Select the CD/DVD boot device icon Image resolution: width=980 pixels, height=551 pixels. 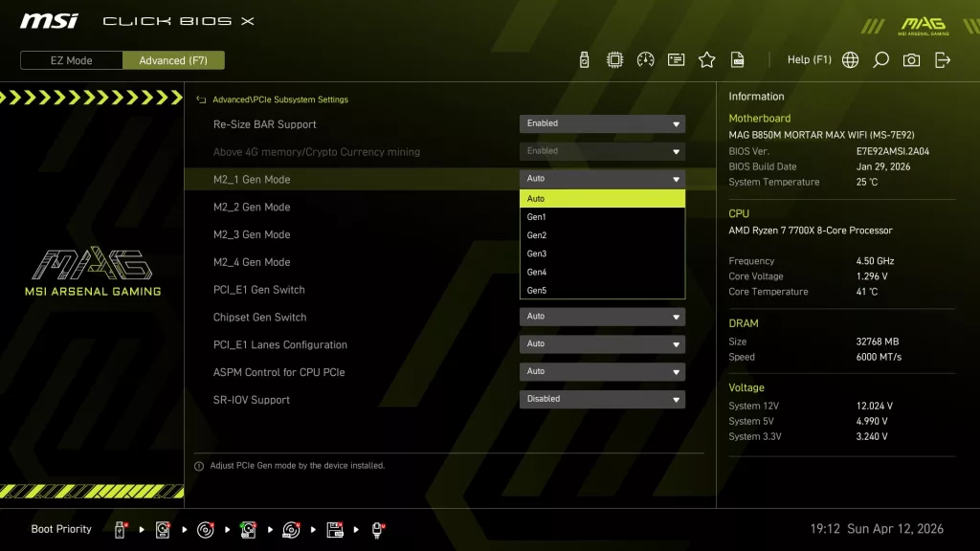pos(205,530)
